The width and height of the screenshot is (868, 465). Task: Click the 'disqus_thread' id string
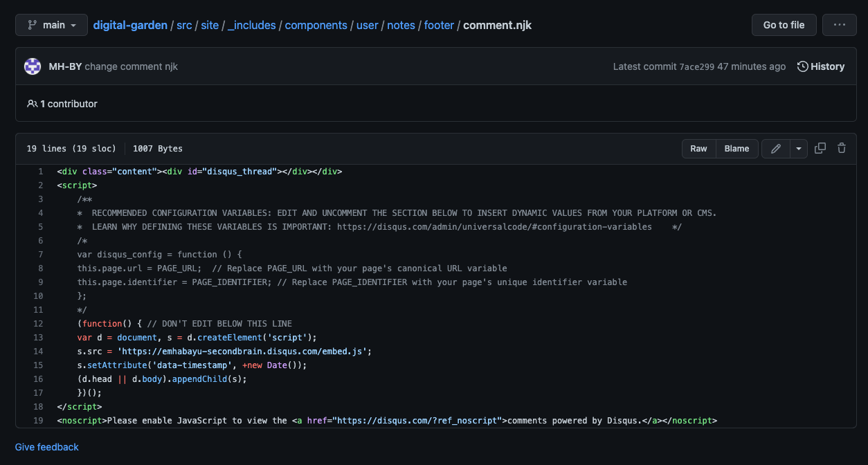(240, 172)
